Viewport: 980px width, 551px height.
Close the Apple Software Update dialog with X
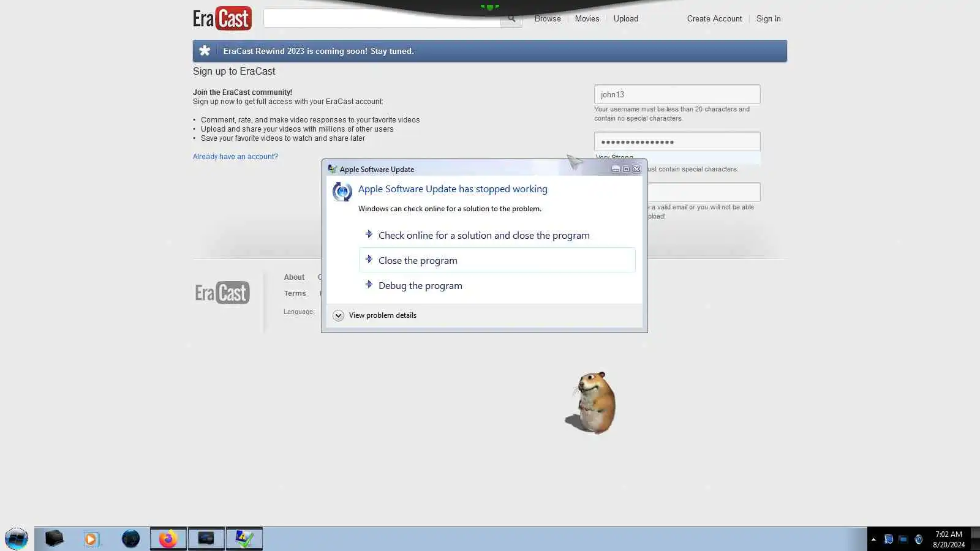[x=637, y=169]
